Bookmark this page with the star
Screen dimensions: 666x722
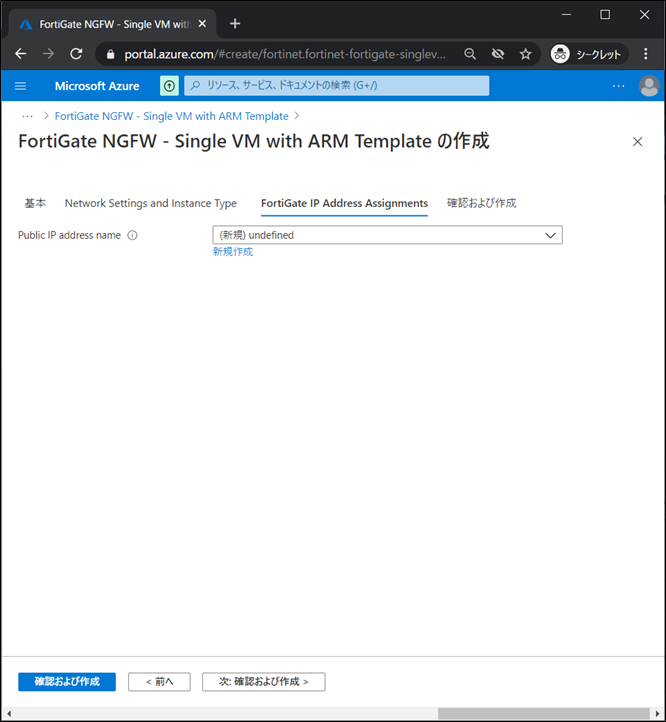(526, 54)
